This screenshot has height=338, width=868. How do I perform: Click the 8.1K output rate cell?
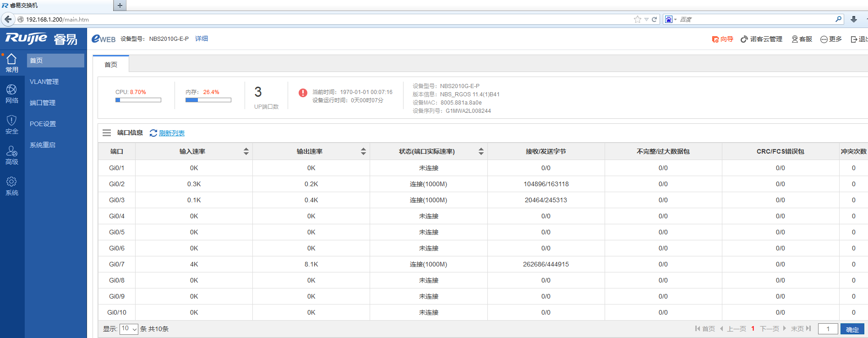tap(311, 264)
